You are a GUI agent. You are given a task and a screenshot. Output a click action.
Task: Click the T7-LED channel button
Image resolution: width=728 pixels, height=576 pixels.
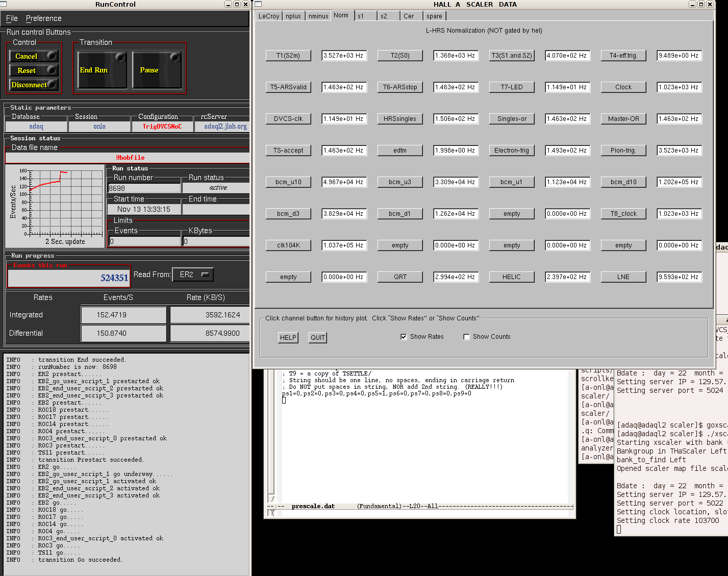coord(512,87)
